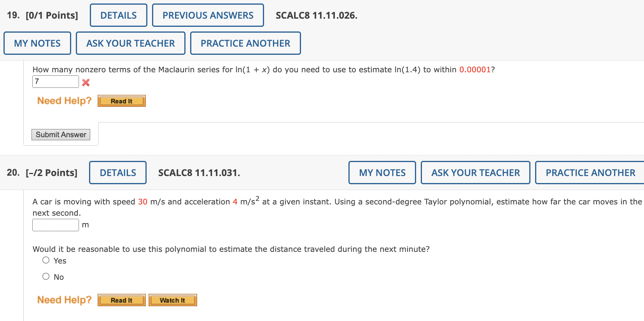Open DETAILS for question 19
This screenshot has height=321, width=644.
coord(118,15)
